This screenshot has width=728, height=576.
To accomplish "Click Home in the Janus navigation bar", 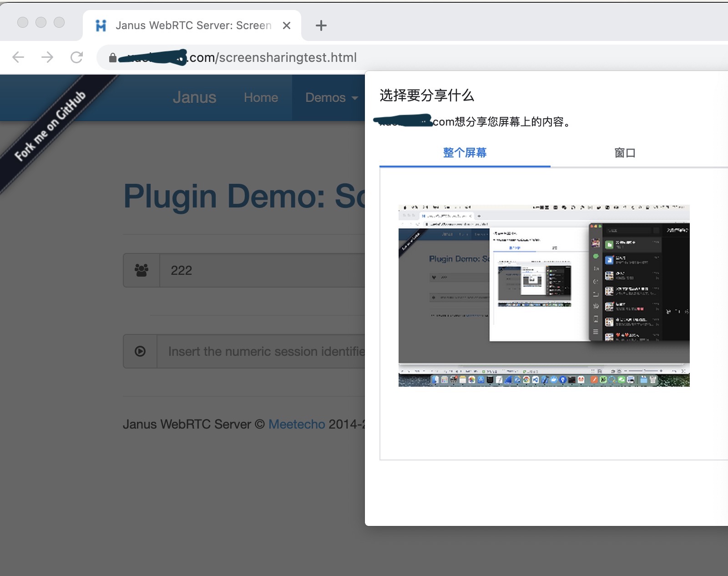I will click(260, 97).
